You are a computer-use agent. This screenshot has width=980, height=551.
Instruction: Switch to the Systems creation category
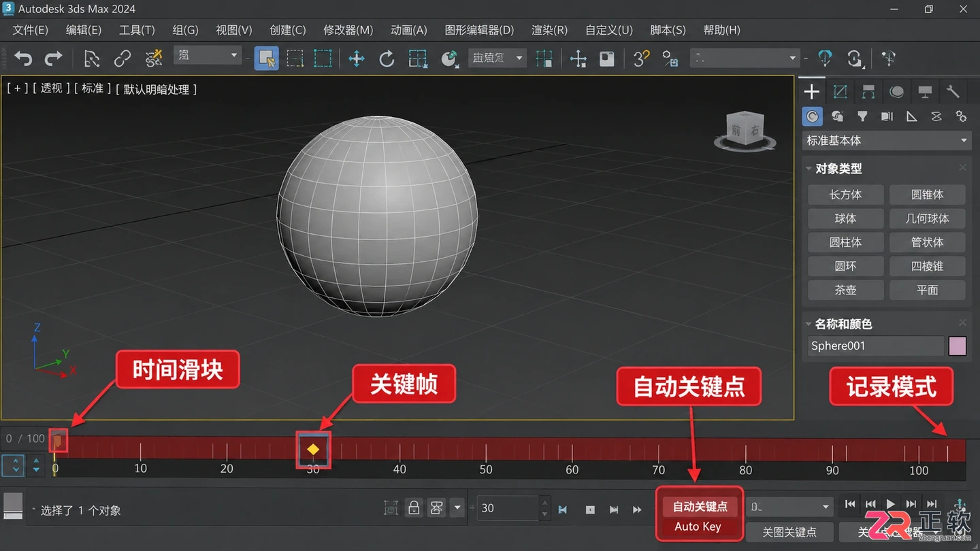pyautogui.click(x=961, y=116)
